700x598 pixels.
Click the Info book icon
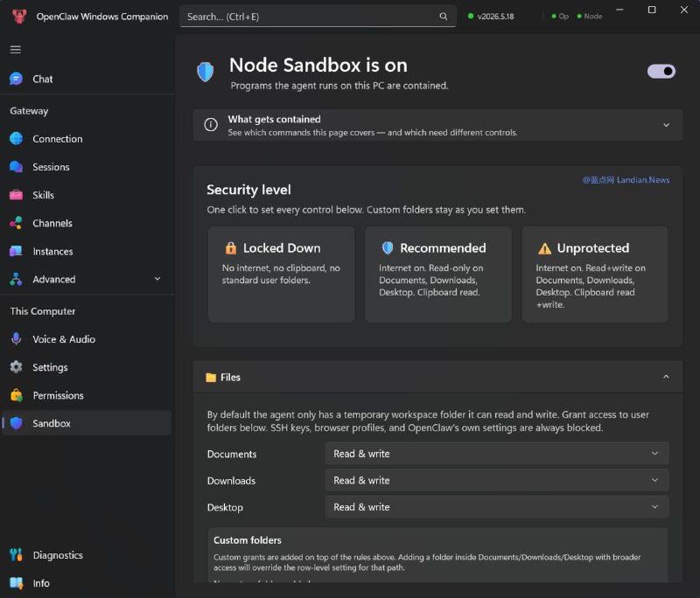pos(16,583)
